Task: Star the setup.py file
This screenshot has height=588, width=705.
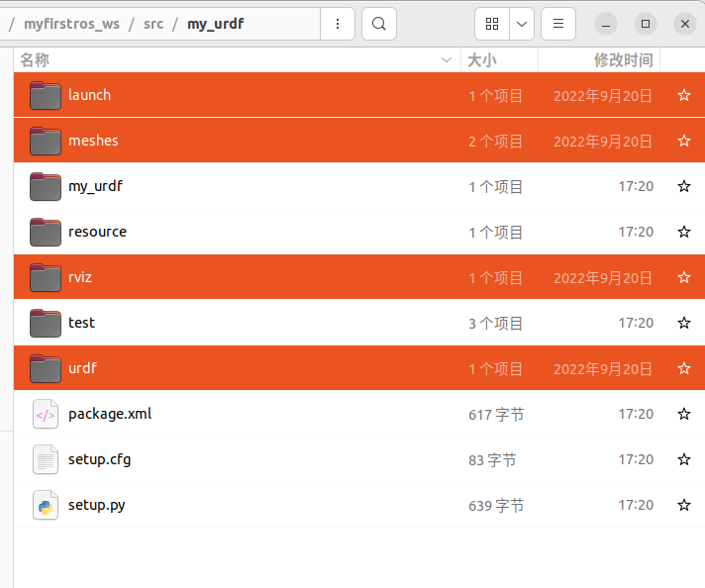Action: click(684, 505)
